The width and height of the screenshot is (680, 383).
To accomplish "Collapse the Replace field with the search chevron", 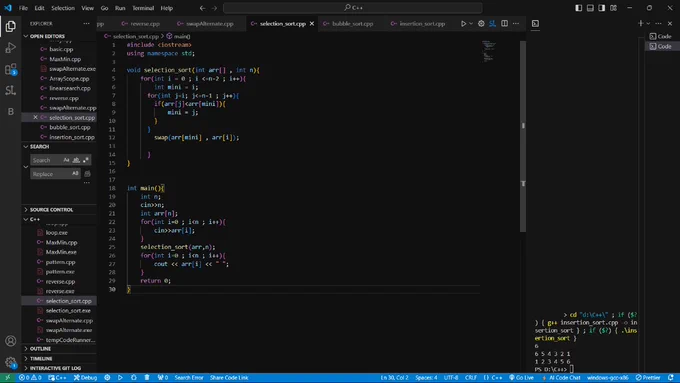I will pos(26,167).
